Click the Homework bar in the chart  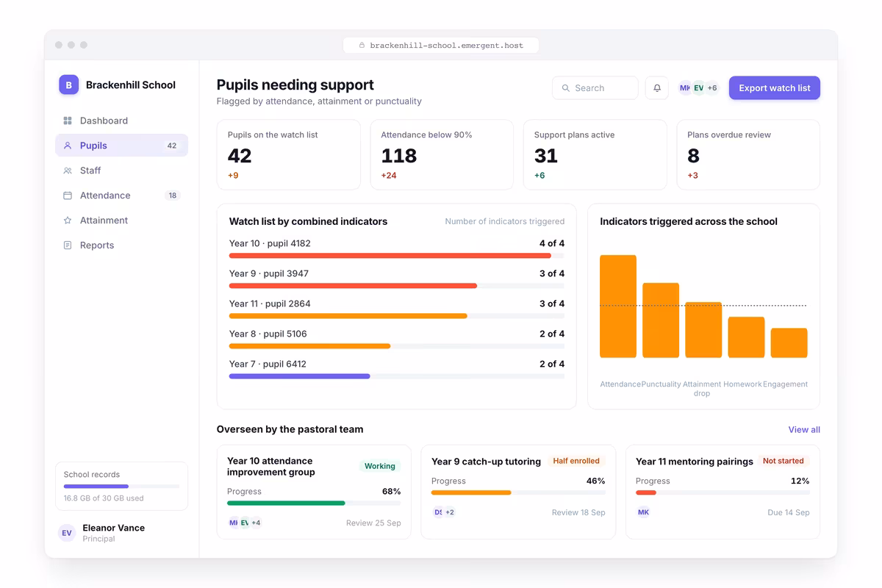point(746,337)
